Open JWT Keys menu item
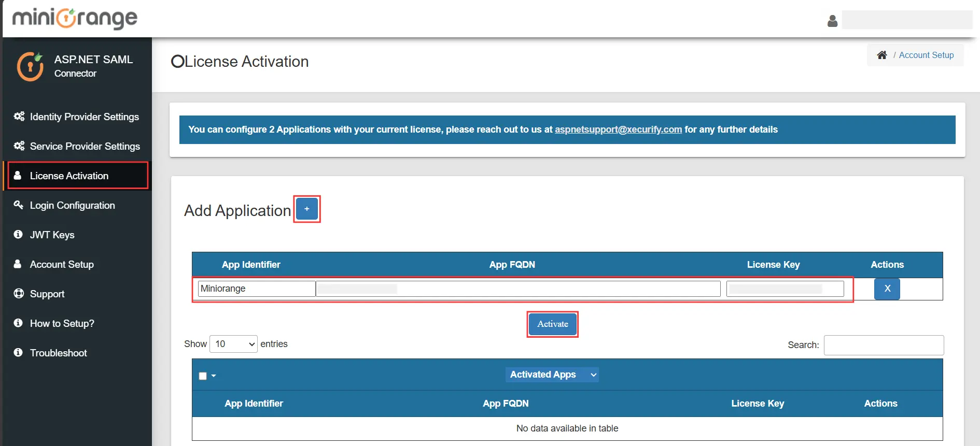This screenshot has height=446, width=980. (x=77, y=235)
